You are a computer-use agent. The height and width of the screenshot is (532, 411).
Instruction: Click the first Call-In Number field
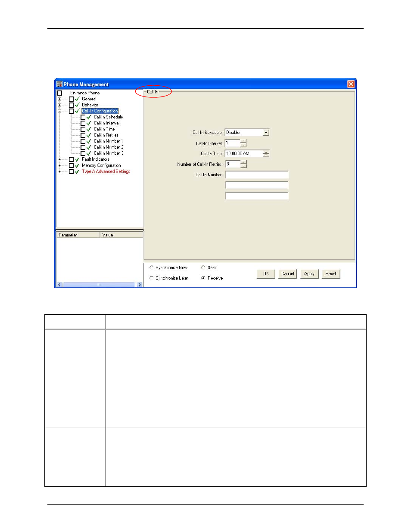click(257, 175)
